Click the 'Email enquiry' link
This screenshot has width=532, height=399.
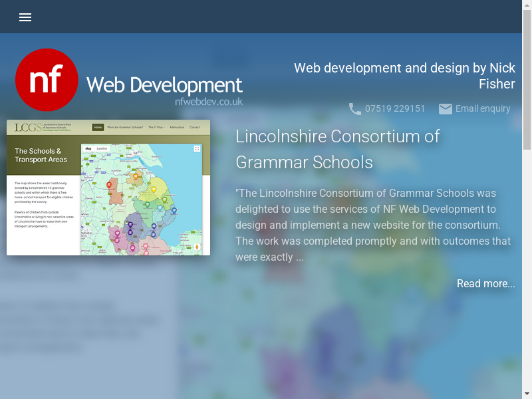483,109
